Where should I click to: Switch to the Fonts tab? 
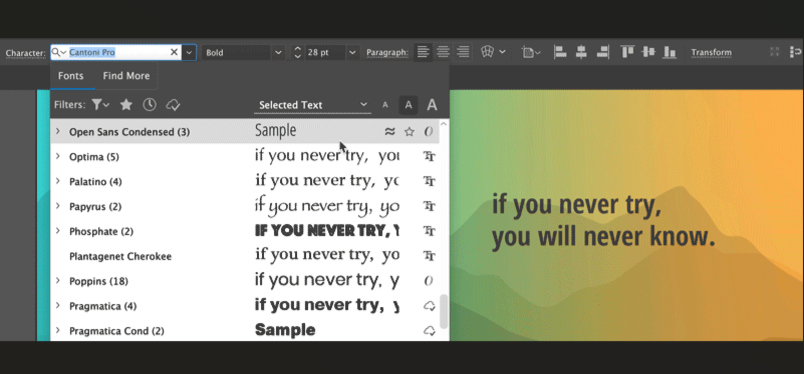click(71, 76)
